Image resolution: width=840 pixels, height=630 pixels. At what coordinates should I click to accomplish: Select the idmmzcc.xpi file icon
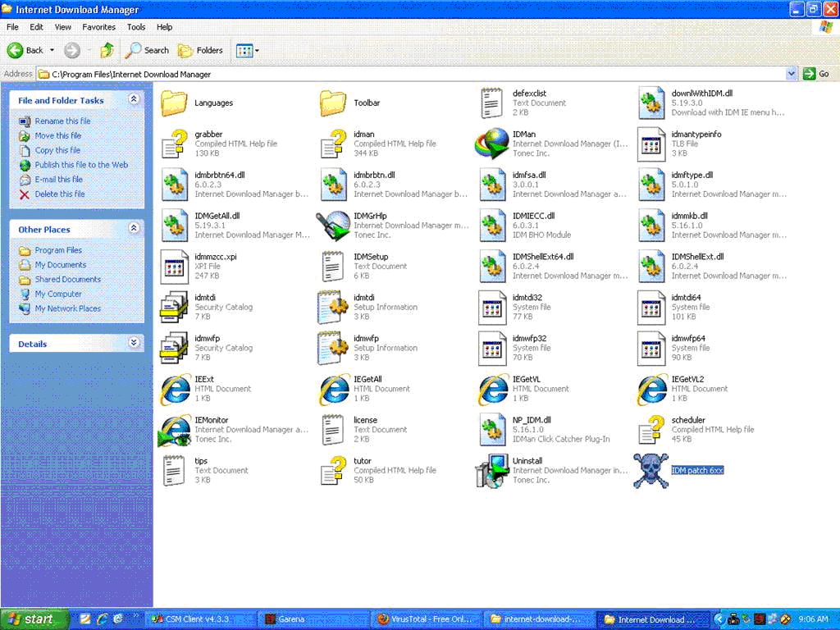tap(174, 267)
